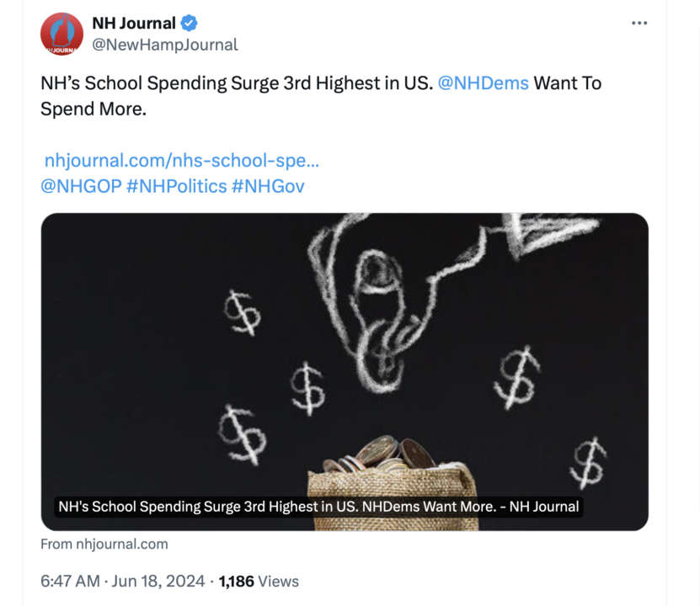Click the "From nhjournal.com" source label
This screenshot has height=606, width=700.
point(104,544)
